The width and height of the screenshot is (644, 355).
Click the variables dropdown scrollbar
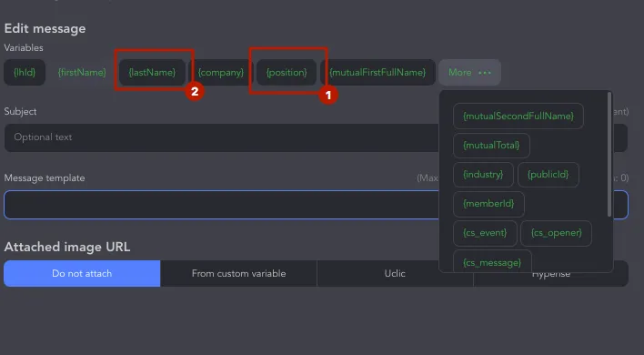[609, 154]
